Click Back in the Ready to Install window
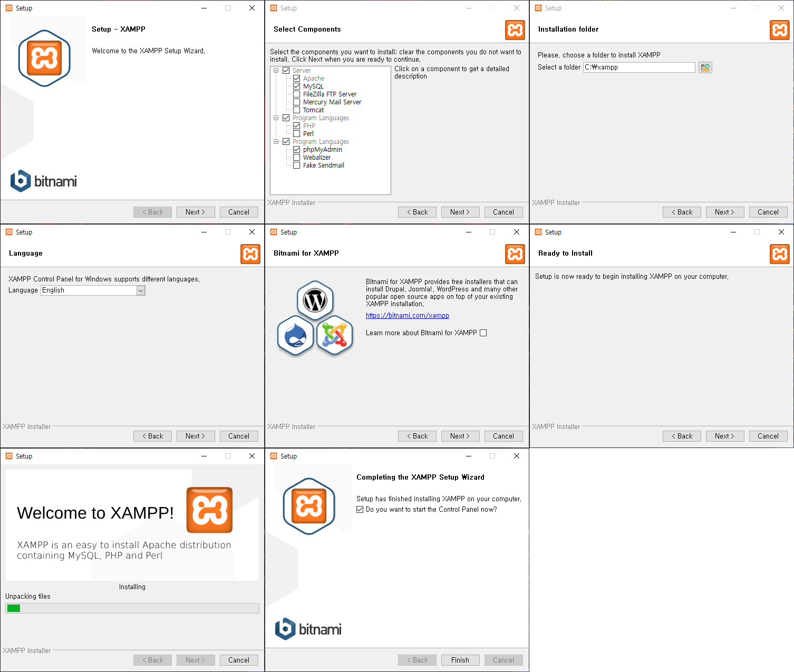Screen dimensions: 794x672 [x=682, y=436]
